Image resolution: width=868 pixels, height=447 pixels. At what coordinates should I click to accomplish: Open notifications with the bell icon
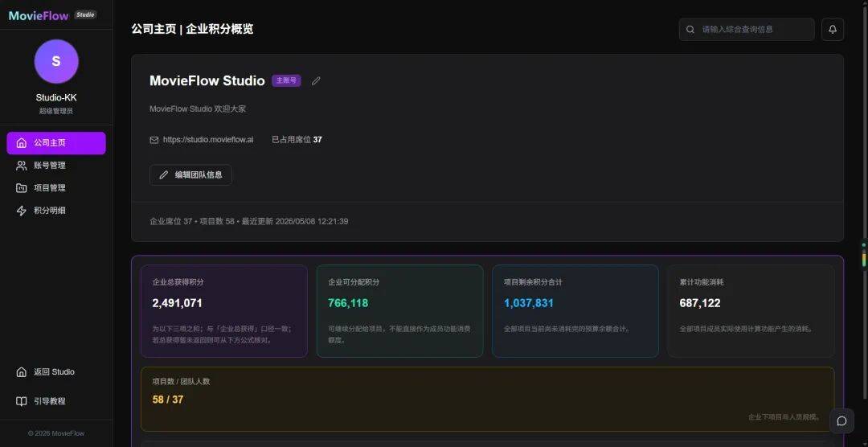pos(833,30)
